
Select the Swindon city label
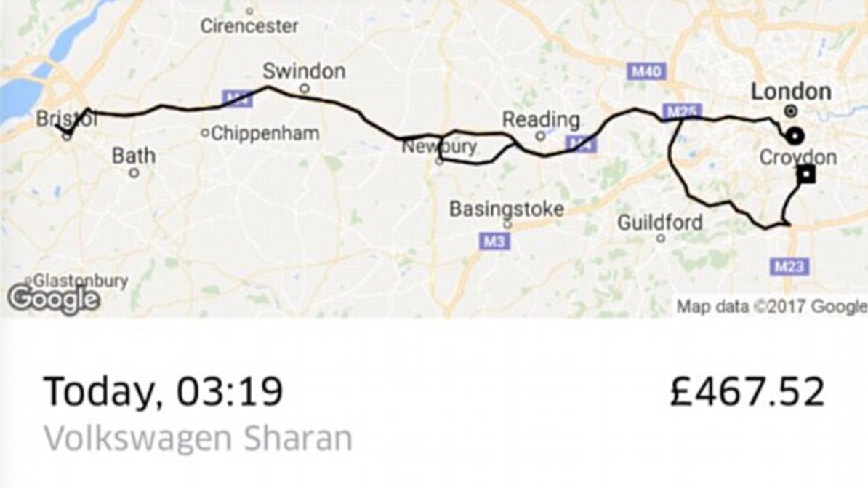[x=304, y=71]
